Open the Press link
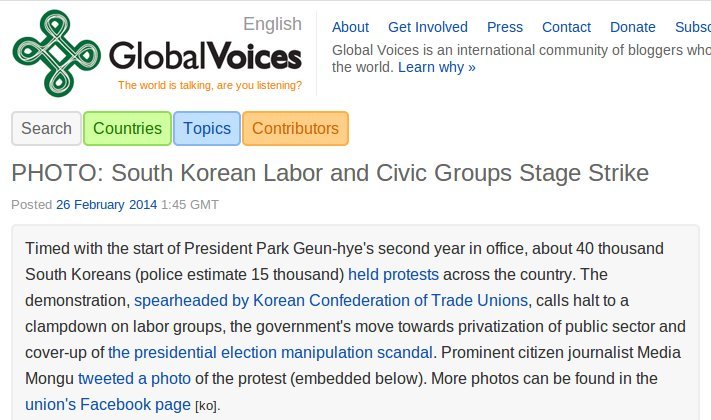Image resolution: width=711 pixels, height=420 pixels. [505, 27]
